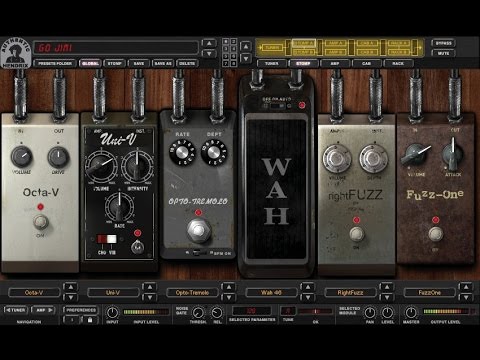This screenshot has height=360, width=480.
Task: Click the up arrow next to Wah 46 slot
Action: (308, 287)
